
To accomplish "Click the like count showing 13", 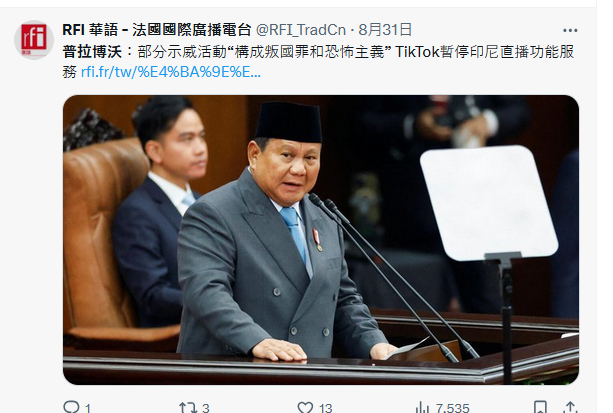I will coord(325,408).
